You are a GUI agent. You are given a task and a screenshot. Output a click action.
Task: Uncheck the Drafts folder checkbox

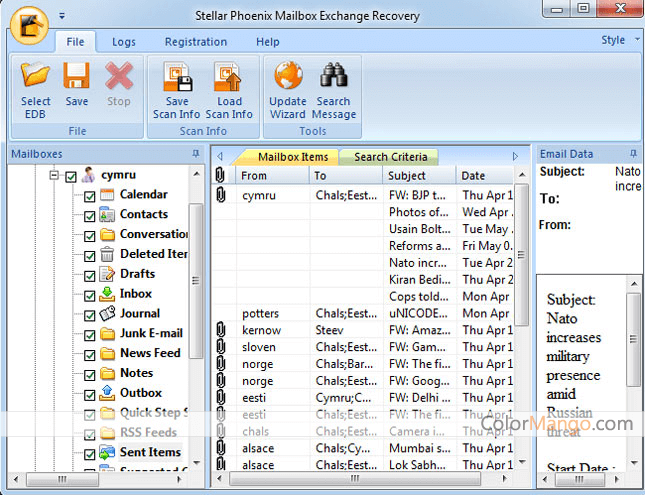pos(89,274)
